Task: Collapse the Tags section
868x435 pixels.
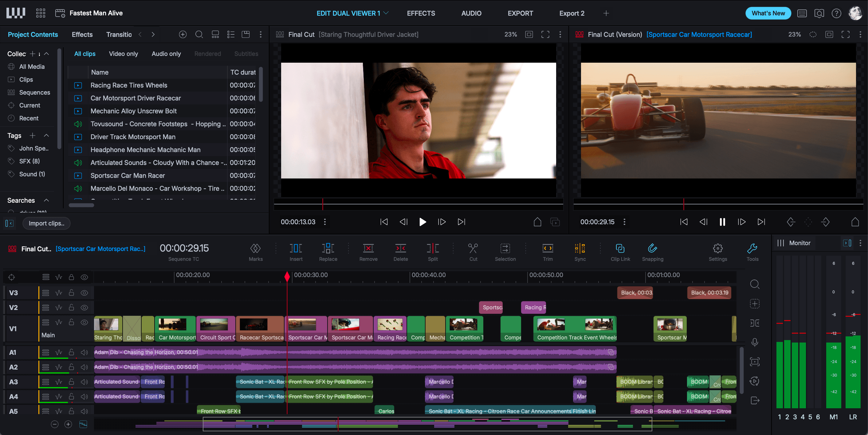Action: click(x=46, y=135)
